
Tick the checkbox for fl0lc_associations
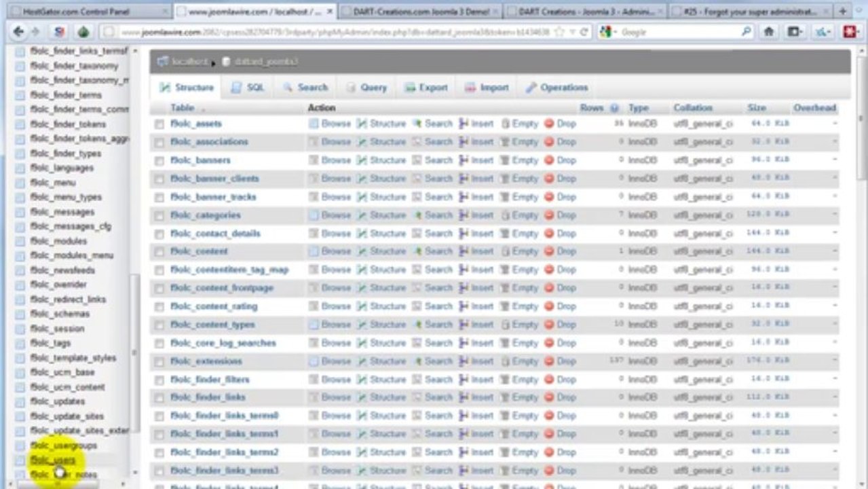(159, 143)
